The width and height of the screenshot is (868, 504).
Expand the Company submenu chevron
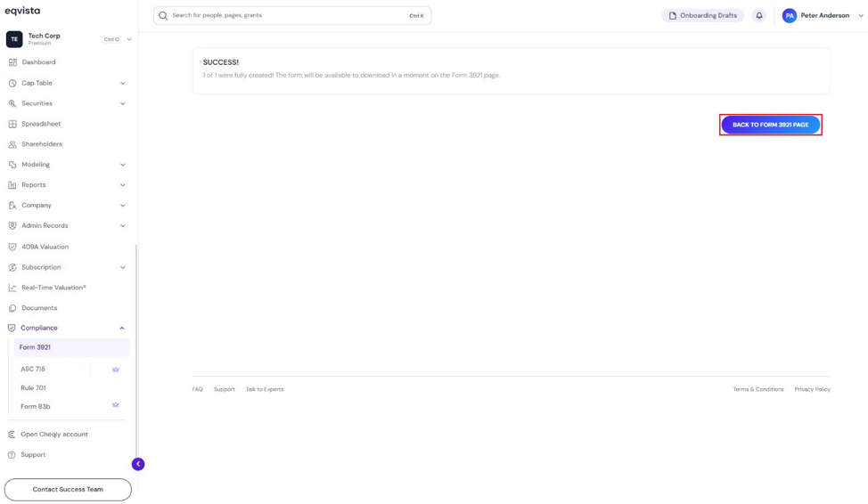(x=123, y=206)
